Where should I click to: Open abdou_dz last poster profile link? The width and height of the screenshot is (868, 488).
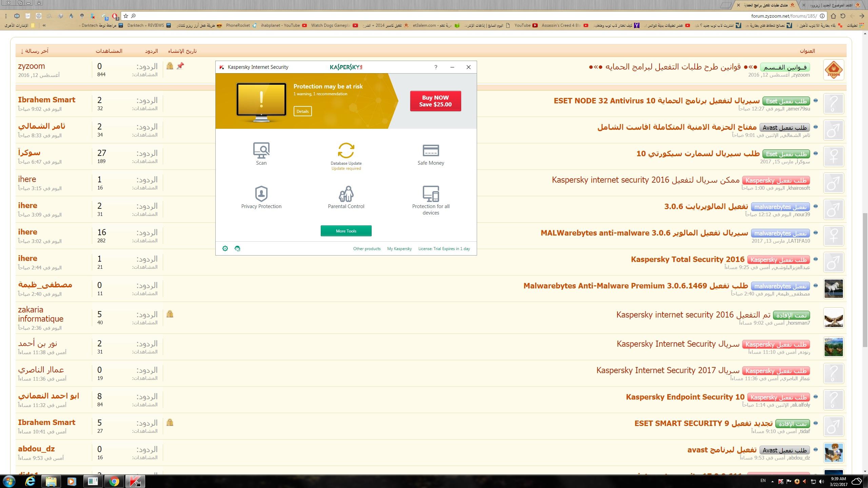(x=36, y=449)
